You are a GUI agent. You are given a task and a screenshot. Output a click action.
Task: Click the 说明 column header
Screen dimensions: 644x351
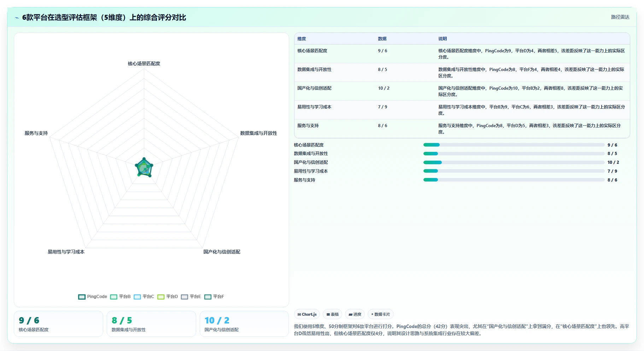pyautogui.click(x=443, y=39)
